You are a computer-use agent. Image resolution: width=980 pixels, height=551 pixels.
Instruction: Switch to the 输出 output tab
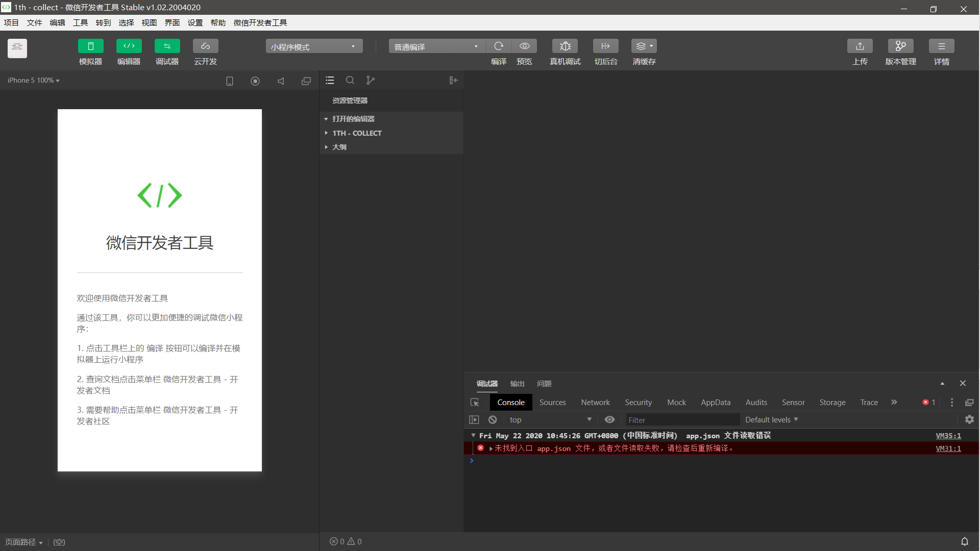coord(517,384)
